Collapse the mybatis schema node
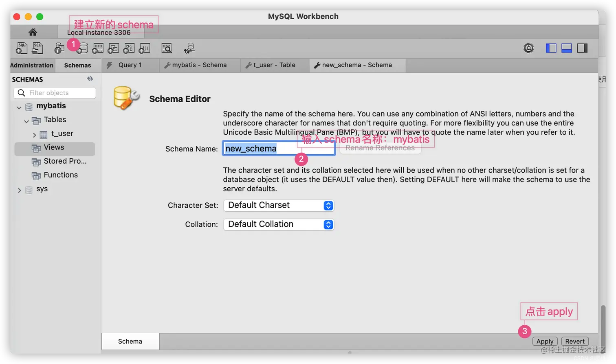 [19, 107]
